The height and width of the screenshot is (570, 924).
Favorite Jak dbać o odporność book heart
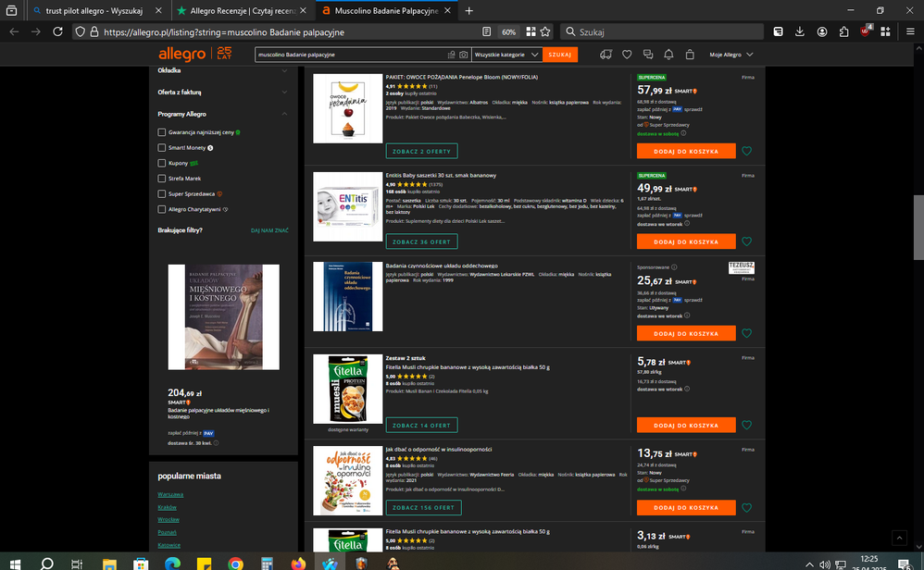[746, 508]
